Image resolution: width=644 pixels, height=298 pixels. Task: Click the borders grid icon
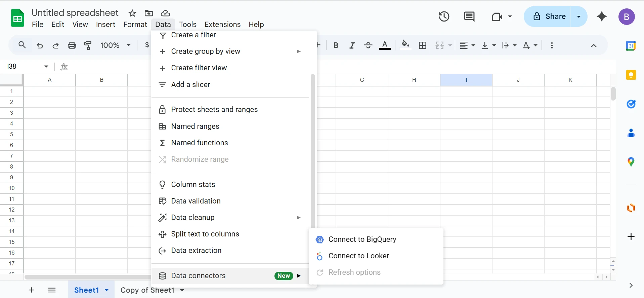[x=423, y=45]
